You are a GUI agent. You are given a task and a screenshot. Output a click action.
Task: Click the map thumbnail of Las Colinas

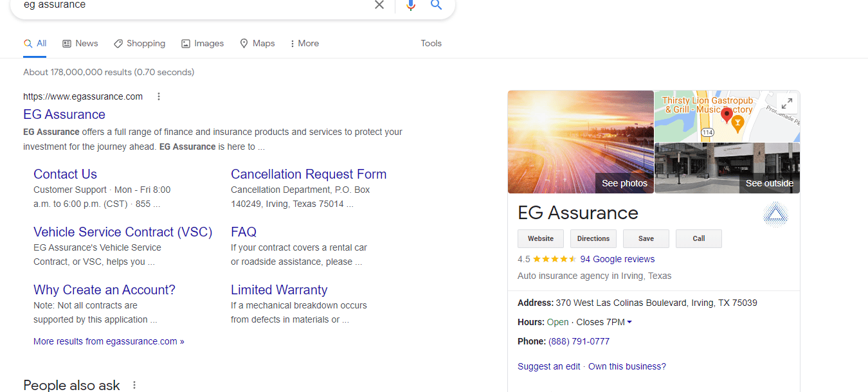point(727,116)
